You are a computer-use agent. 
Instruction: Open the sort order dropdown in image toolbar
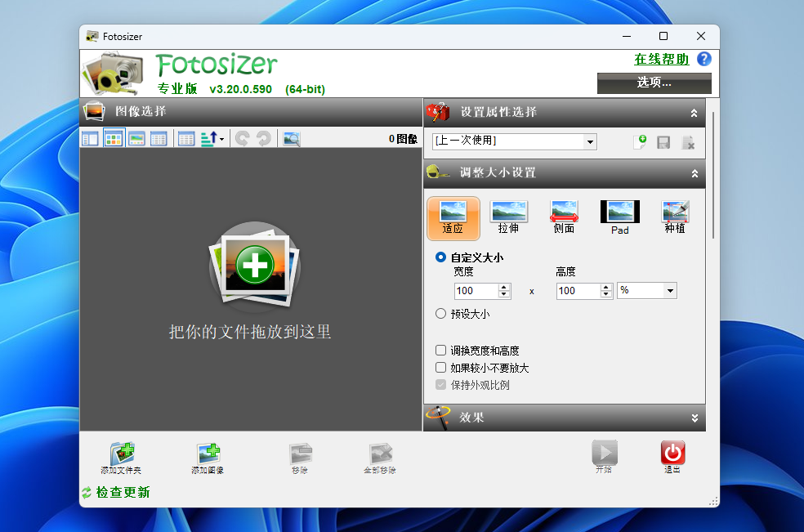coord(213,139)
